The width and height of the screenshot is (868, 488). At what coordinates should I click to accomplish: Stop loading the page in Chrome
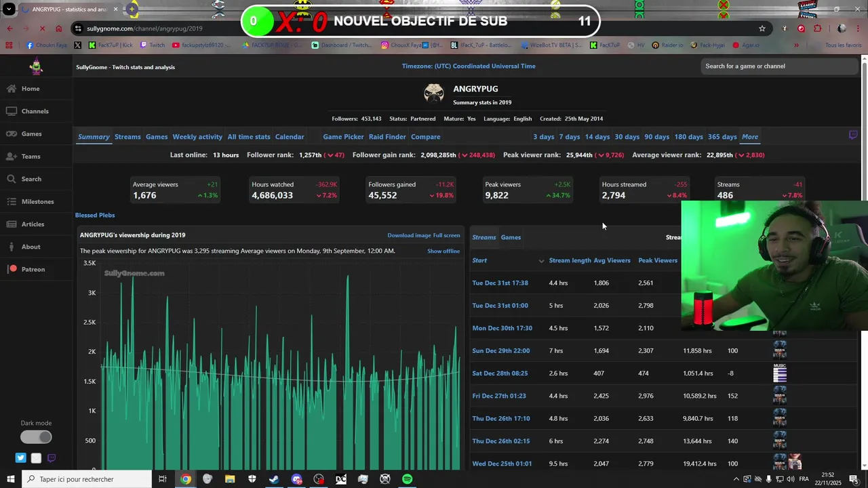coord(42,28)
